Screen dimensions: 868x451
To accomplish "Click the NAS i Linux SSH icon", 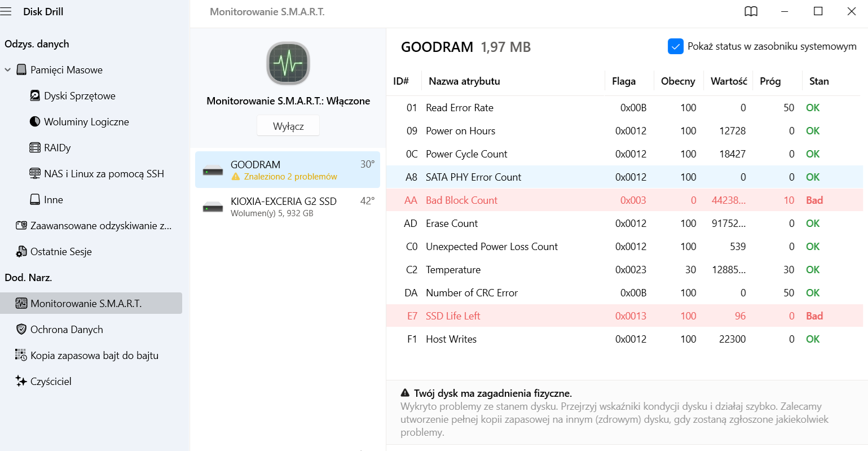I will tap(35, 174).
